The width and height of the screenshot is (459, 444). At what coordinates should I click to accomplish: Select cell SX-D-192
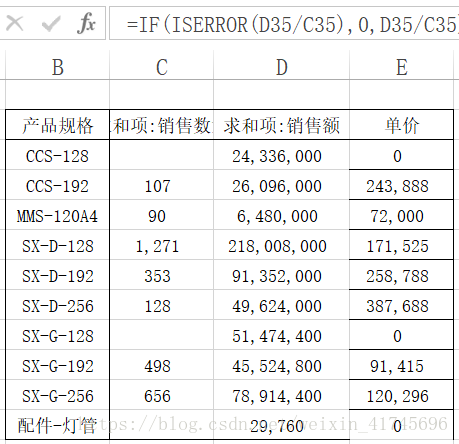click(57, 275)
